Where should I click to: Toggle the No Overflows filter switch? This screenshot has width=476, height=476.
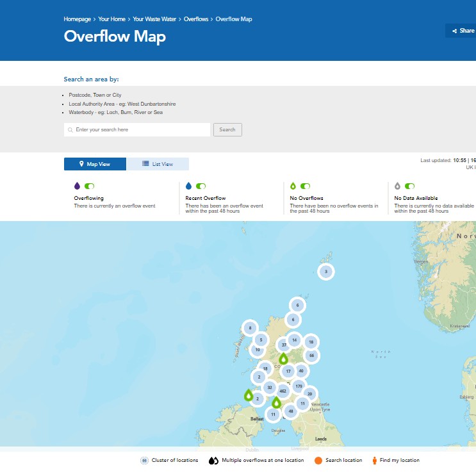coord(305,186)
